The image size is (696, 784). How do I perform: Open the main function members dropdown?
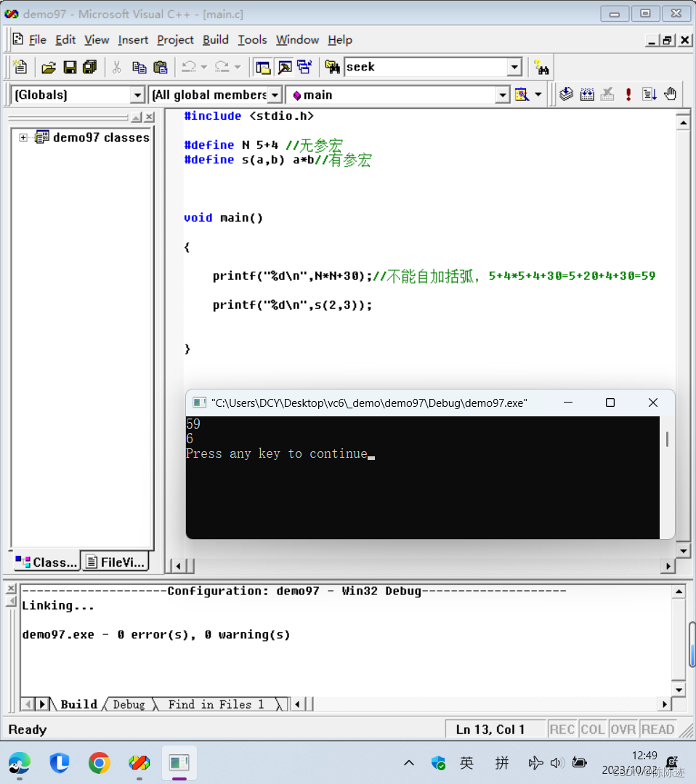(503, 95)
